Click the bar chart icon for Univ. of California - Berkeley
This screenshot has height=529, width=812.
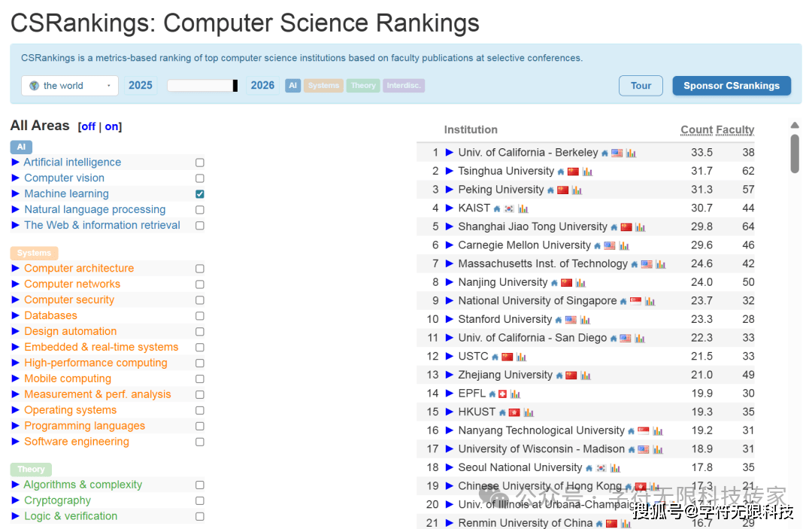pos(631,154)
